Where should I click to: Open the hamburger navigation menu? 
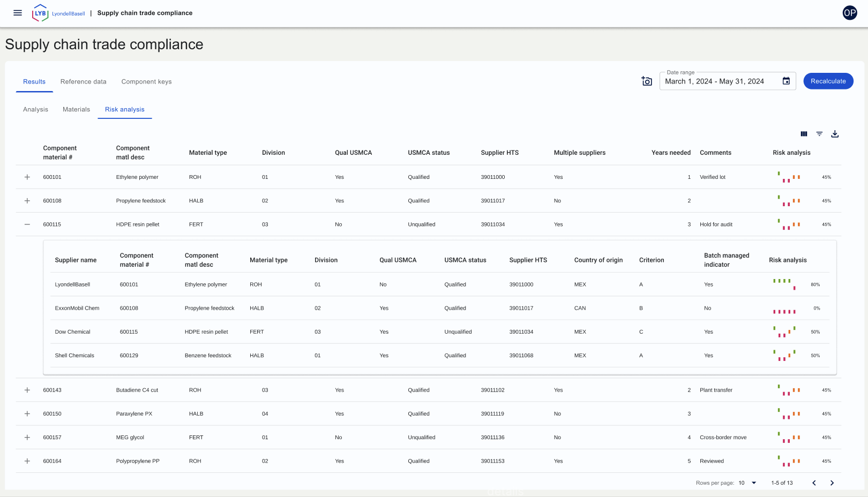tap(18, 13)
